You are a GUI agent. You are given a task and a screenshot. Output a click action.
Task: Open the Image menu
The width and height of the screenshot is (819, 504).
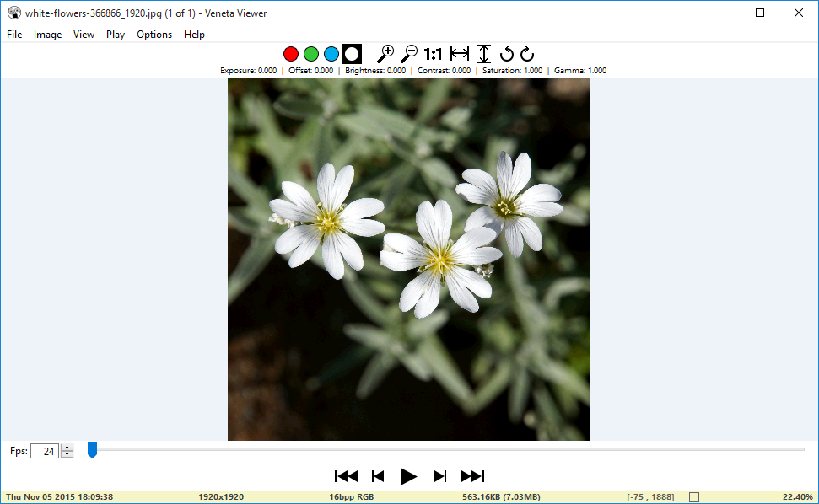point(47,35)
